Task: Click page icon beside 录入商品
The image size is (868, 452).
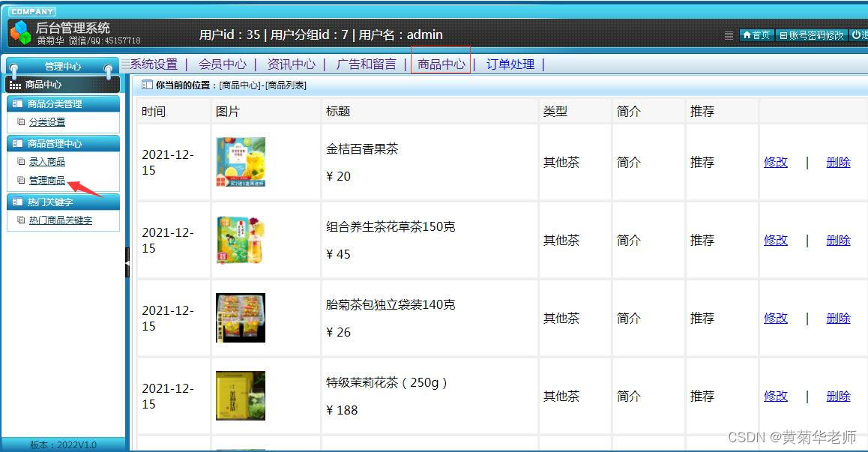Action: pyautogui.click(x=21, y=162)
